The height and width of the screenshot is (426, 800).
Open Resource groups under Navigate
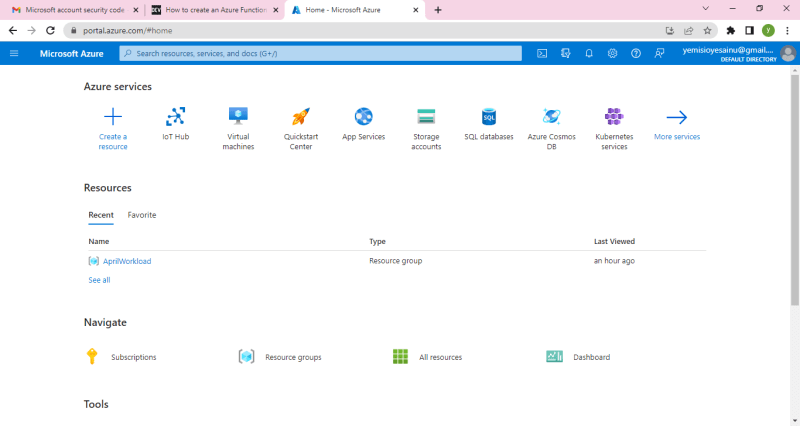pyautogui.click(x=293, y=357)
